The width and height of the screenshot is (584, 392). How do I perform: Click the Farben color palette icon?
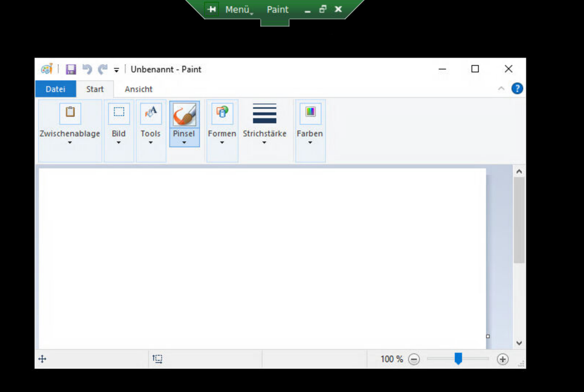pos(310,112)
